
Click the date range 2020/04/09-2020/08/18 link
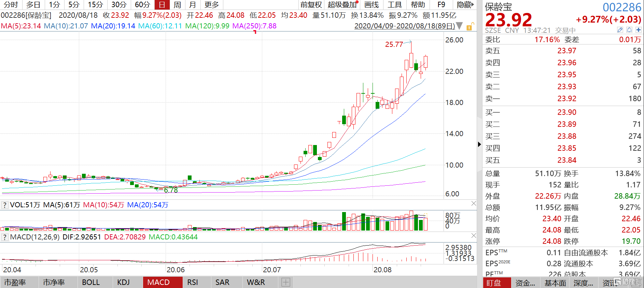click(405, 26)
